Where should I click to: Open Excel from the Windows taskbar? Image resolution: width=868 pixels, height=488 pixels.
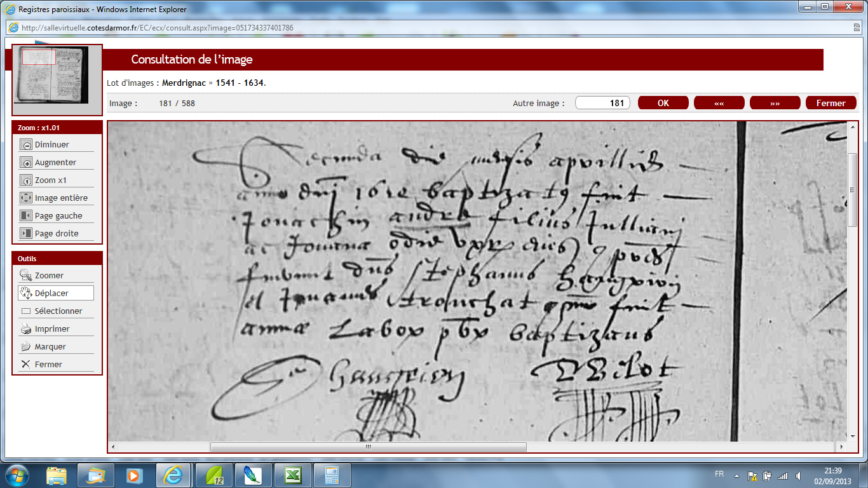point(293,475)
